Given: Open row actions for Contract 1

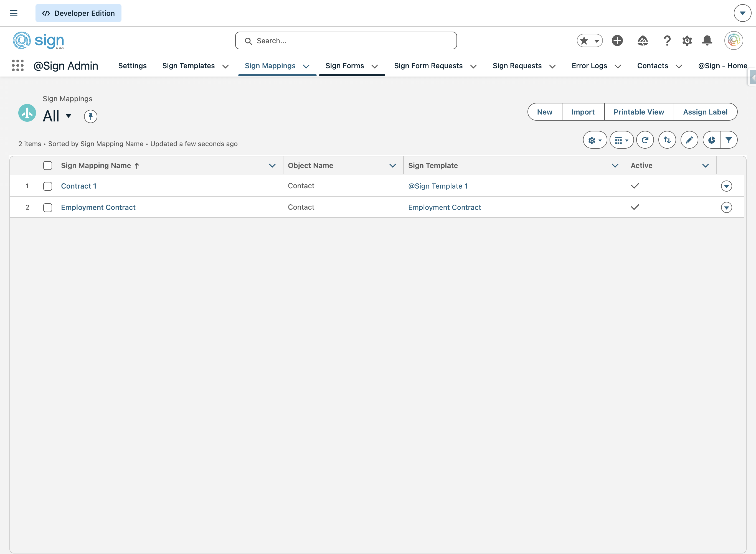Looking at the screenshot, I should [726, 186].
